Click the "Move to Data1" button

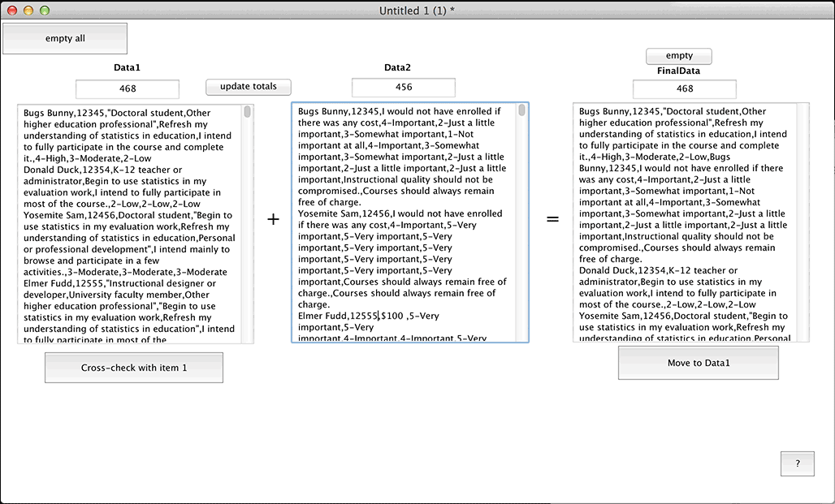coord(698,363)
